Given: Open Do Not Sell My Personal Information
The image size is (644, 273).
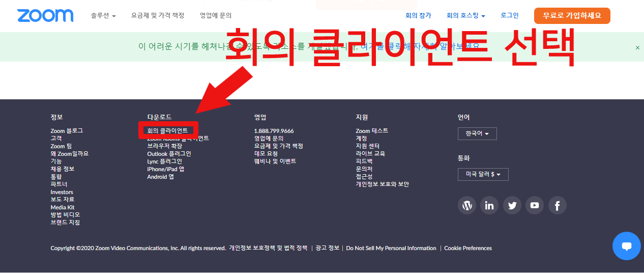Looking at the screenshot, I should (391, 248).
